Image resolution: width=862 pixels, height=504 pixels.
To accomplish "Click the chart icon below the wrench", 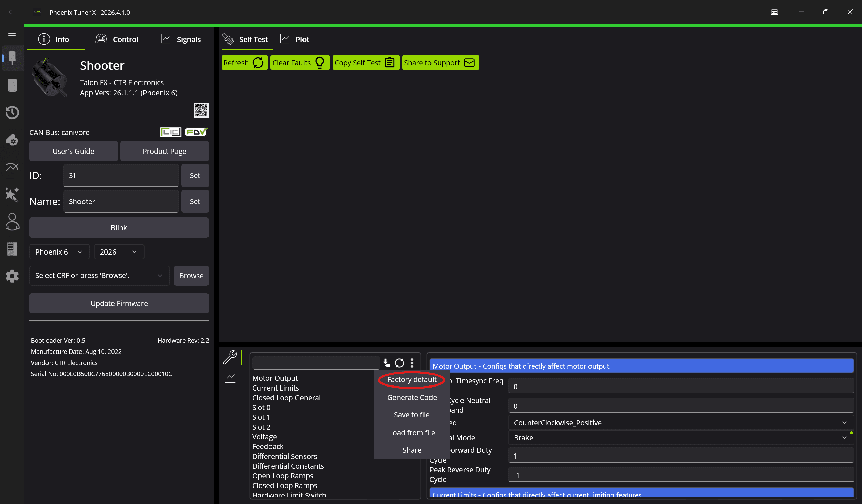I will coord(230,377).
